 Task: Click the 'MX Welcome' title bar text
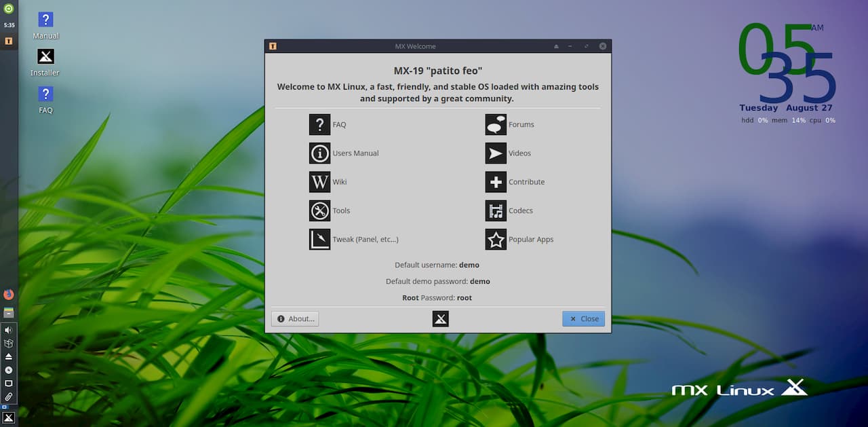click(x=416, y=46)
